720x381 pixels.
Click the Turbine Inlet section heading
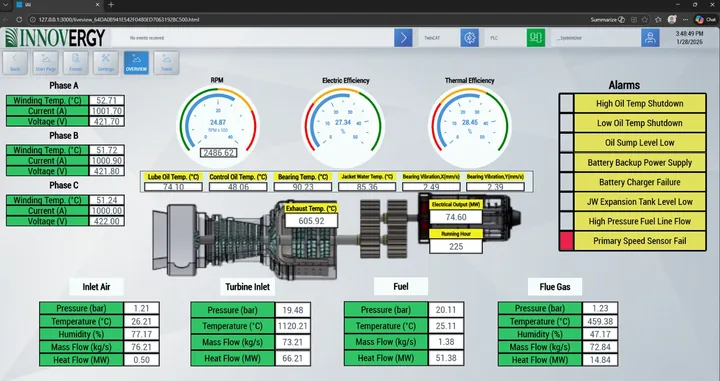(x=248, y=287)
